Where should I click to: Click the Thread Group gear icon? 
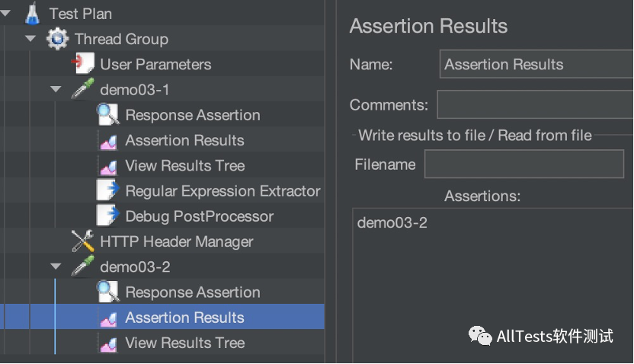pos(57,39)
